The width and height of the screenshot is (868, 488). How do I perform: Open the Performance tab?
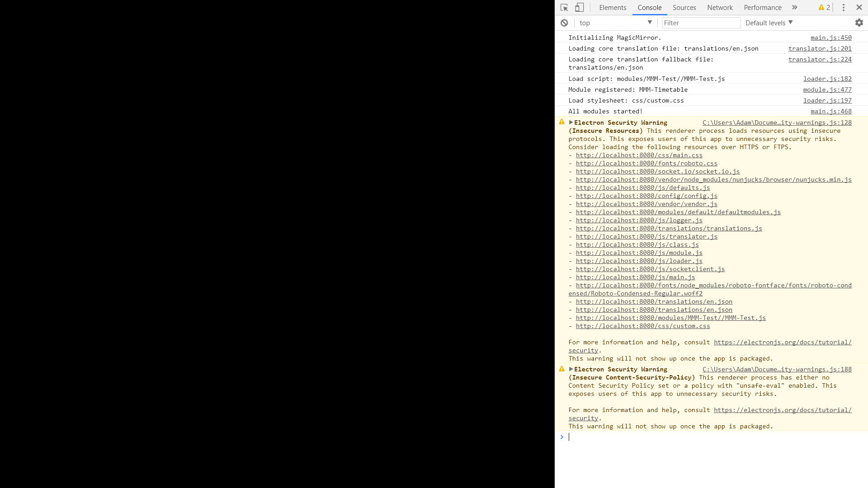coord(762,8)
